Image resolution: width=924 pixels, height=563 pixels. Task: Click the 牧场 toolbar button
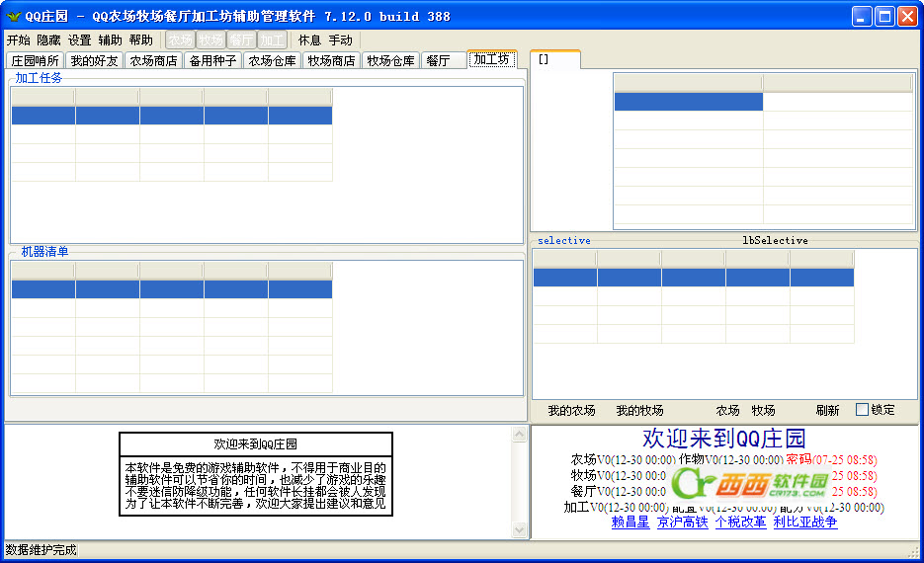pyautogui.click(x=210, y=40)
